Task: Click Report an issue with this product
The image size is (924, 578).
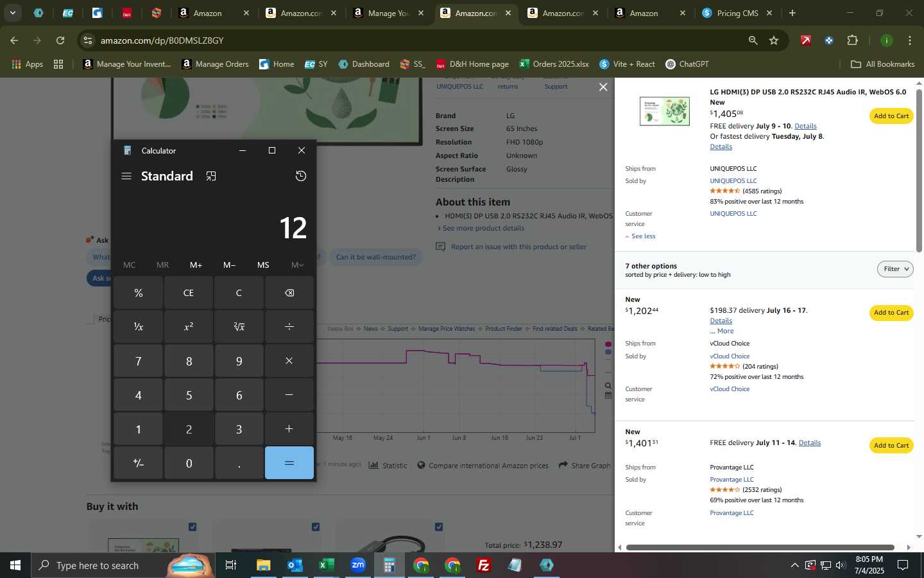Action: (518, 247)
